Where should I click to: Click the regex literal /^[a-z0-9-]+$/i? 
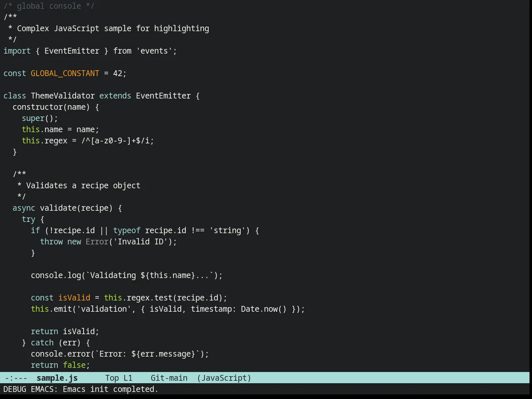tap(115, 140)
